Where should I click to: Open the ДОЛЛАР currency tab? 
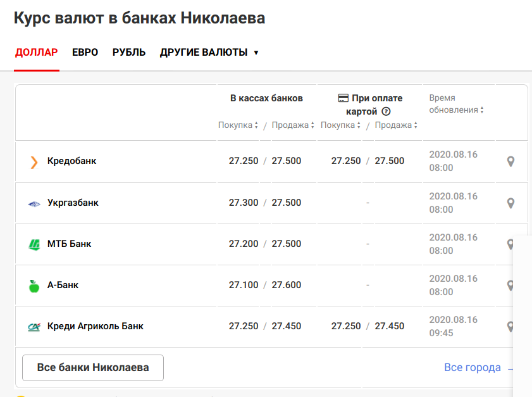[x=36, y=53]
